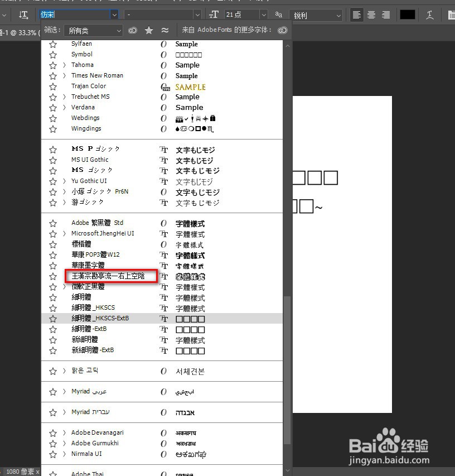Select the 細明體_HKSCS-ExtB font

click(100, 318)
